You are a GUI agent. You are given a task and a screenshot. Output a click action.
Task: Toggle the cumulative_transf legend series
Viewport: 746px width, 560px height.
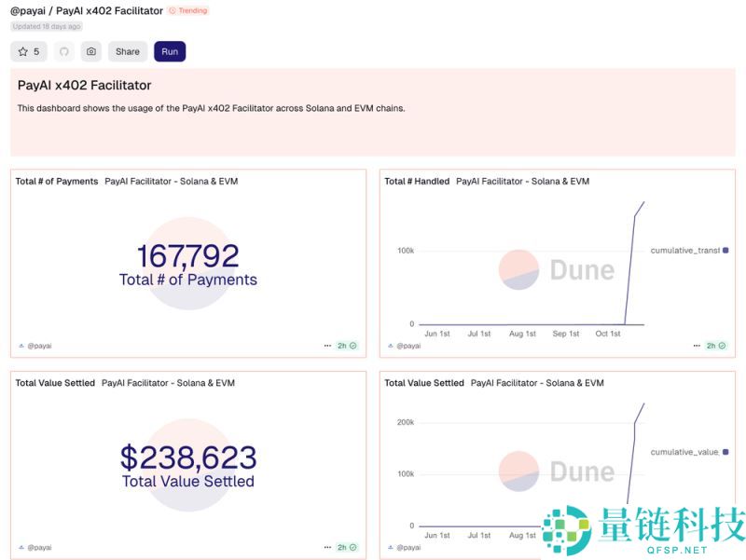click(x=685, y=250)
